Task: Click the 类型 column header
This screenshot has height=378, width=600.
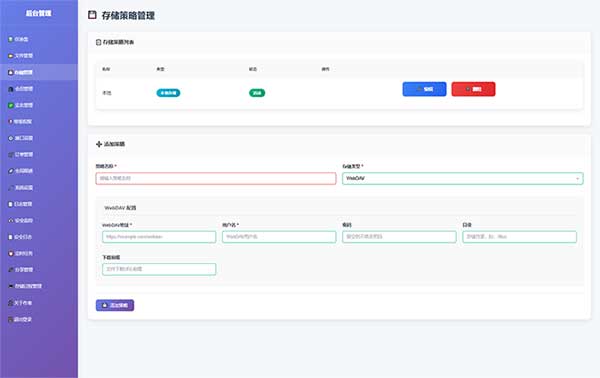Action: click(160, 69)
